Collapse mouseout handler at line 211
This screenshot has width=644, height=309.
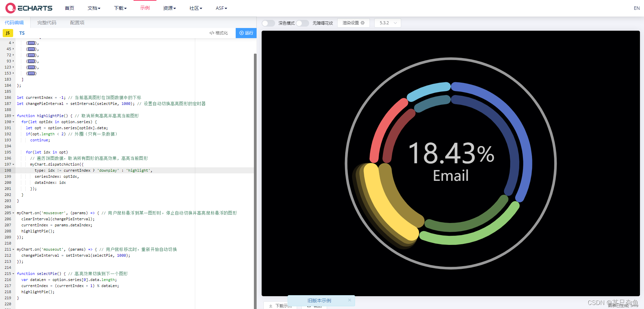(x=13, y=249)
